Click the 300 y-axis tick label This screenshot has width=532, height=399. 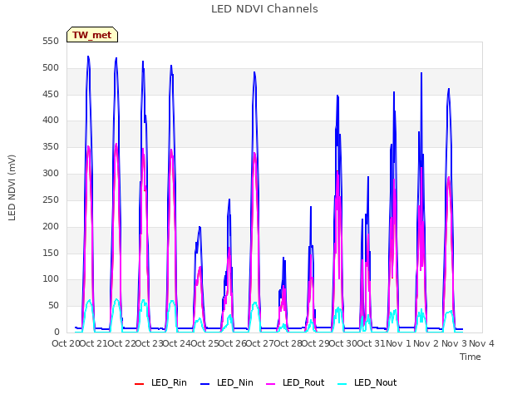coord(51,174)
